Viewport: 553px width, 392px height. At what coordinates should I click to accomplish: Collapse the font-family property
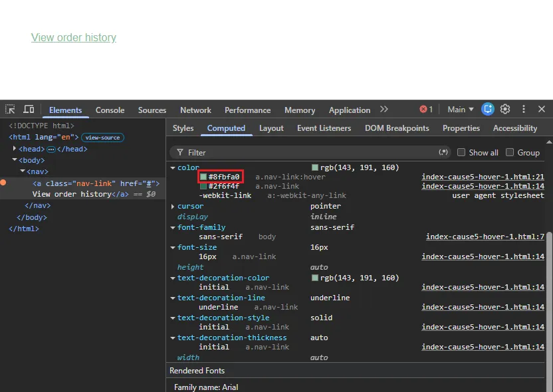pos(173,228)
